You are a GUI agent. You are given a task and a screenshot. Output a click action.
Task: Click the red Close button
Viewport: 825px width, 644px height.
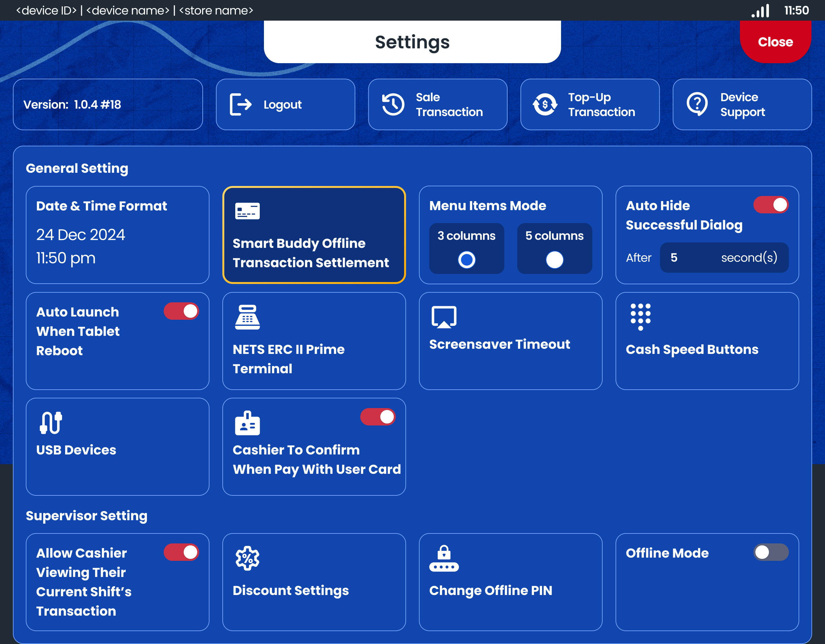coord(775,42)
